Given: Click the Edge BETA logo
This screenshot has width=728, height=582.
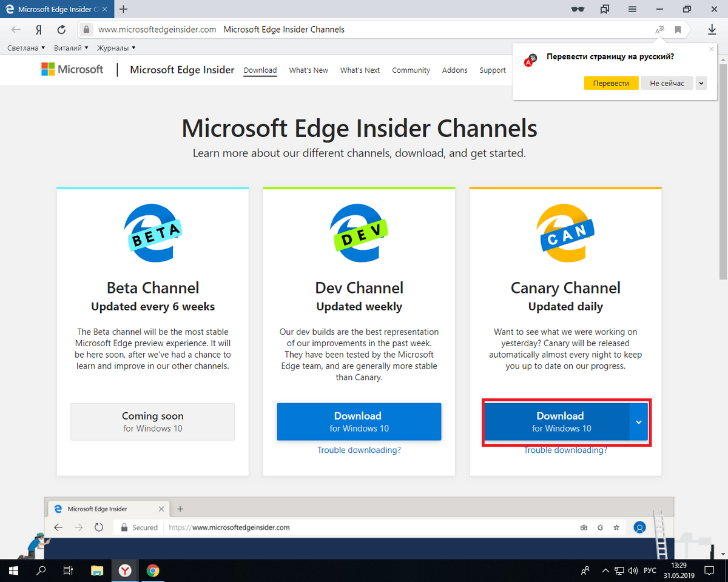Looking at the screenshot, I should pos(153,232).
